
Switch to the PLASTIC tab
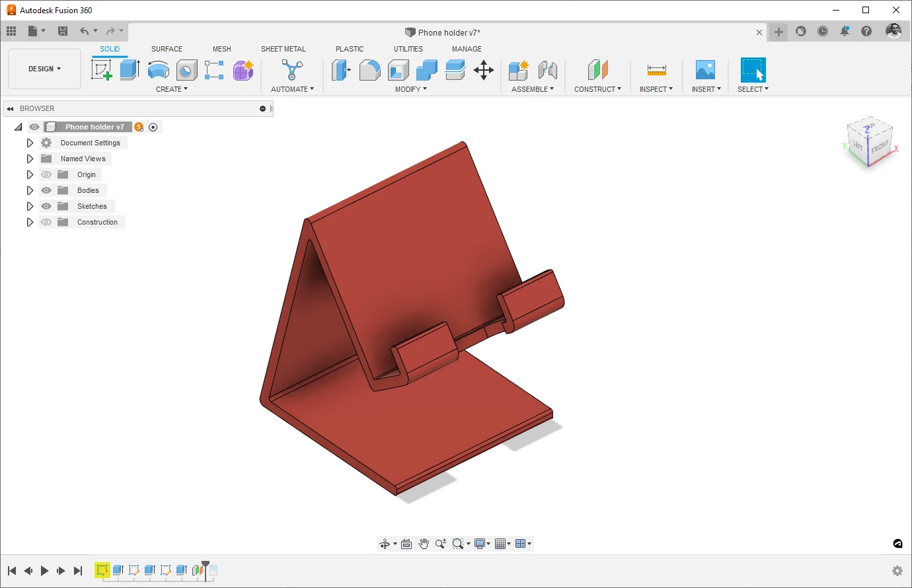[350, 49]
